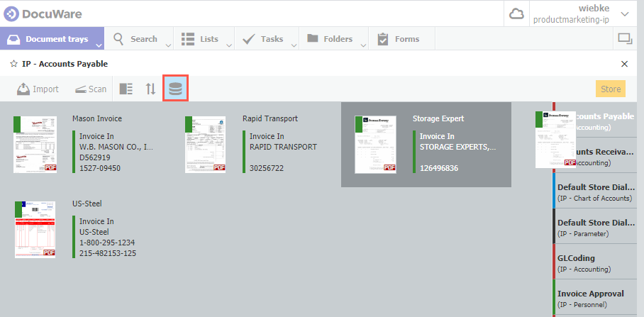The width and height of the screenshot is (644, 317).
Task: Select the Mason Invoice thumbnail
Action: pos(35,145)
